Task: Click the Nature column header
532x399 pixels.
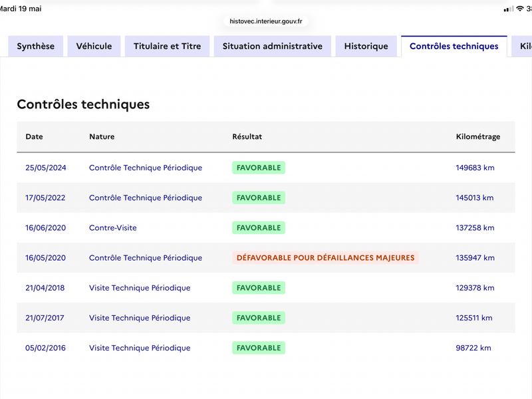Action: pyautogui.click(x=102, y=136)
